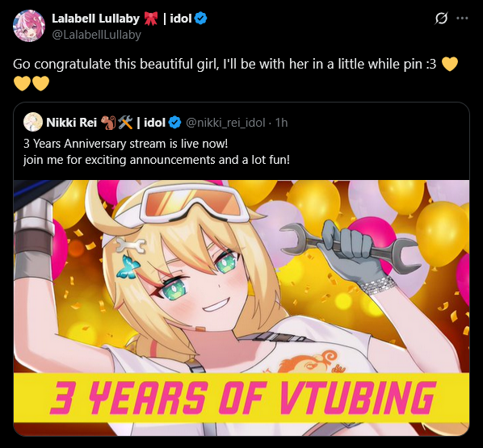Click Nikki Rei's small avatar

pyautogui.click(x=33, y=122)
